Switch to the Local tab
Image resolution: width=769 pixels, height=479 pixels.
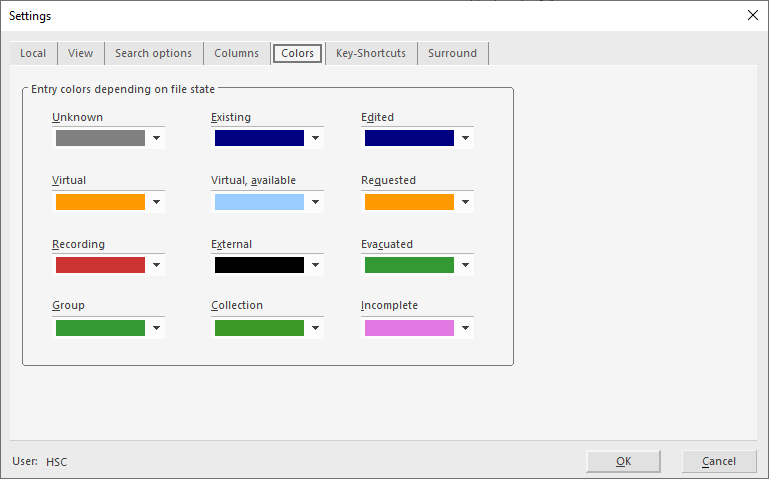[x=33, y=53]
